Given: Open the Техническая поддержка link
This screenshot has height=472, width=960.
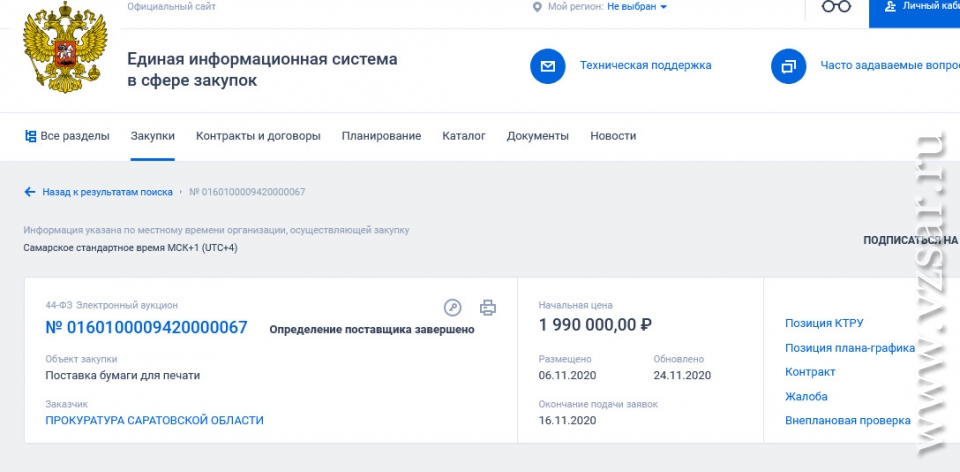Looking at the screenshot, I should click(645, 66).
